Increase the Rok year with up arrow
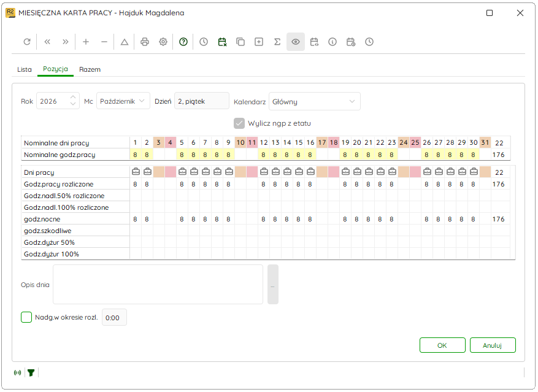 [73, 98]
